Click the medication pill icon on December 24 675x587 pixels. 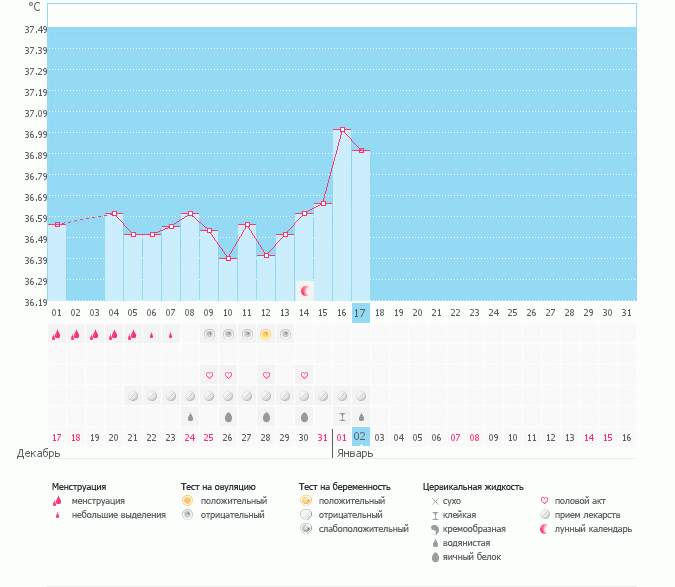coord(190,396)
